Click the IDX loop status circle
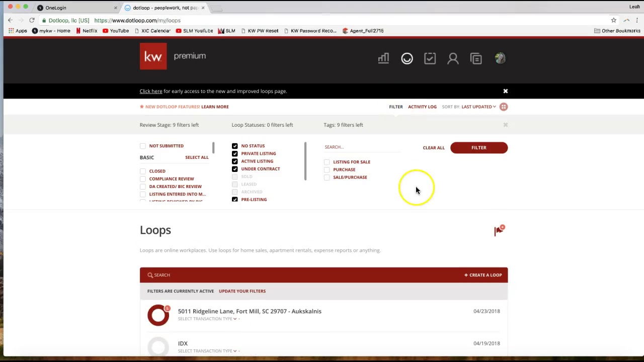Screen dimensions: 644x362 click(x=158, y=347)
